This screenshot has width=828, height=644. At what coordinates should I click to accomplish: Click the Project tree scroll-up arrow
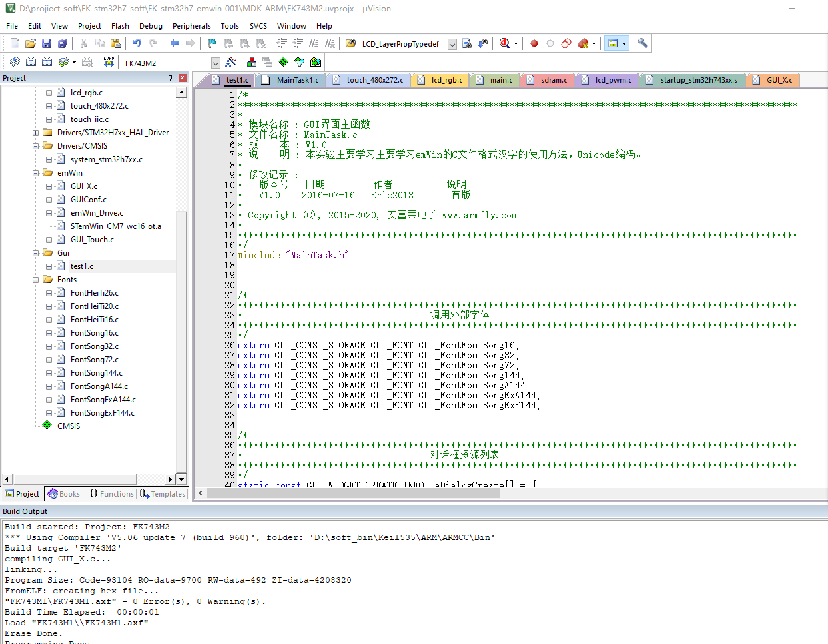click(x=181, y=92)
